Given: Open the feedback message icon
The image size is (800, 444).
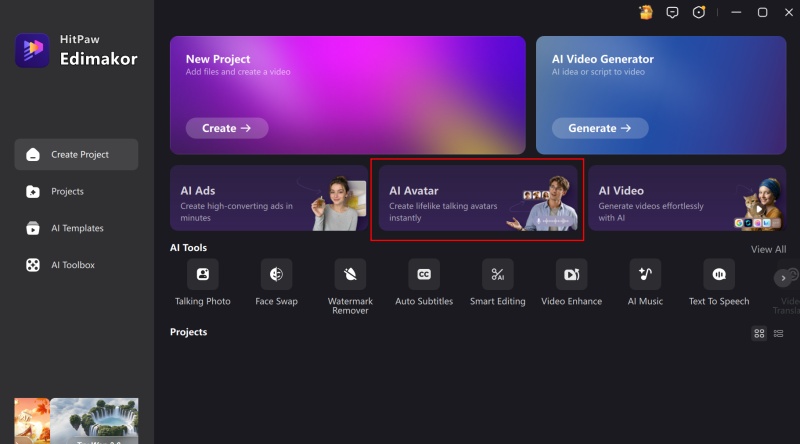Looking at the screenshot, I should [672, 12].
